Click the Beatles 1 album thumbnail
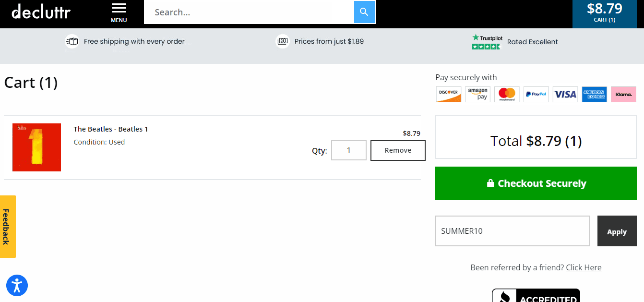The width and height of the screenshot is (644, 302). [x=36, y=147]
